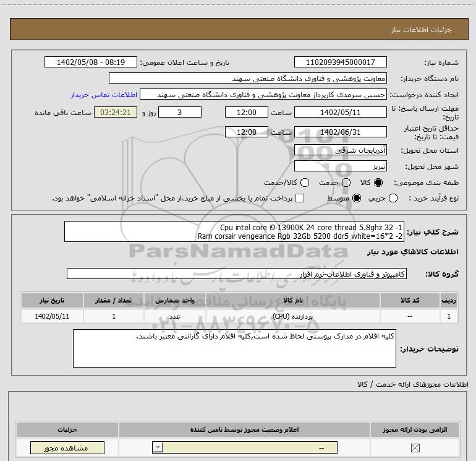
Task: Click the اطلاعات کالاهای مورد نیاز heading
Action: coord(412,252)
